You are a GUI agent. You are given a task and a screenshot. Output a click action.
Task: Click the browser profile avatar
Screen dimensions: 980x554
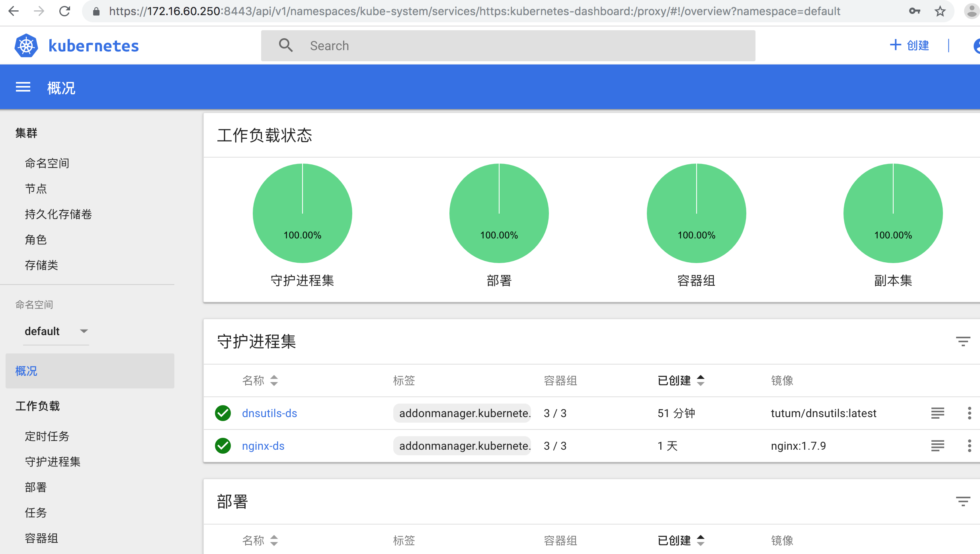click(972, 11)
